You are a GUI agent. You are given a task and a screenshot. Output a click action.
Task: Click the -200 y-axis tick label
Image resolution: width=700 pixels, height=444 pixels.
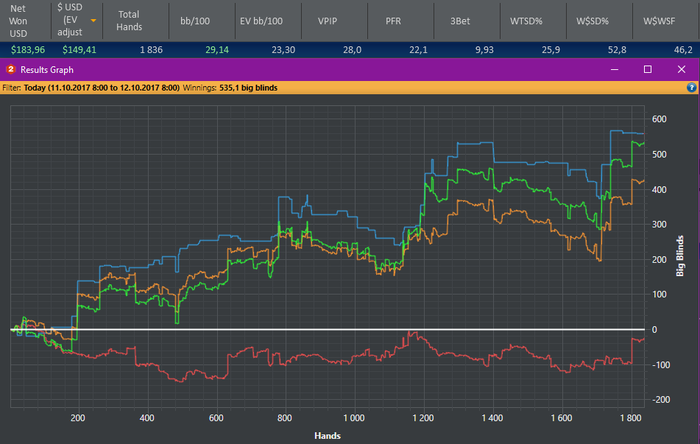click(659, 400)
